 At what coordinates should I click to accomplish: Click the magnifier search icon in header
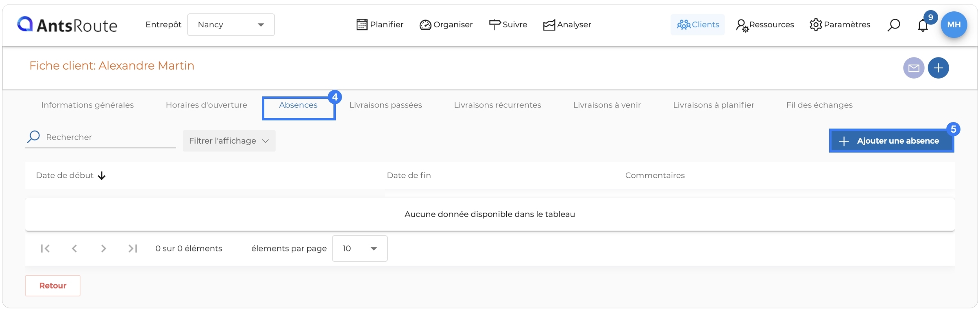tap(893, 25)
